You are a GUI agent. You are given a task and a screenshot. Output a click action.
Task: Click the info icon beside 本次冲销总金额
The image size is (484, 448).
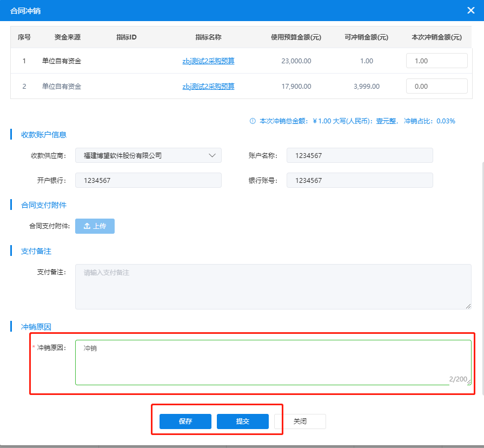(x=253, y=121)
